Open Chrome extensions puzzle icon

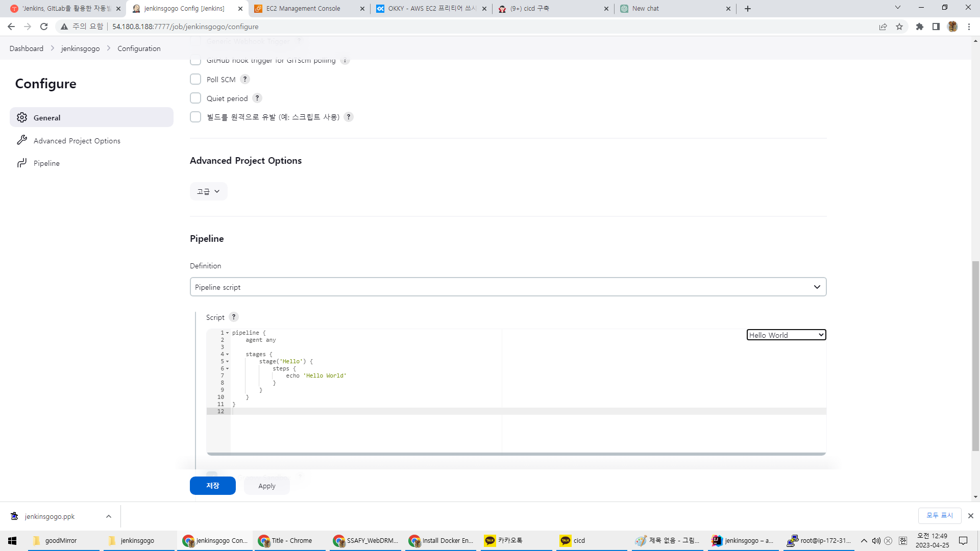coord(920,27)
